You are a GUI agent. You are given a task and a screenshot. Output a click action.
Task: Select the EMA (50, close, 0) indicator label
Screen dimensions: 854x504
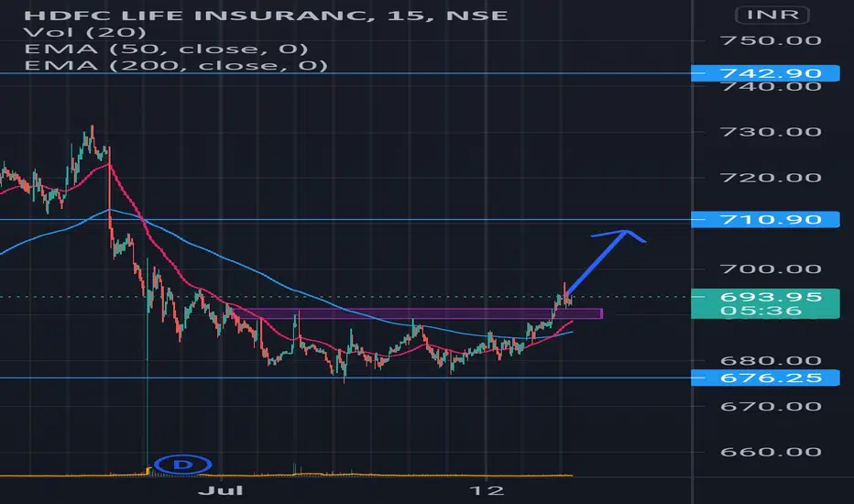coord(166,49)
